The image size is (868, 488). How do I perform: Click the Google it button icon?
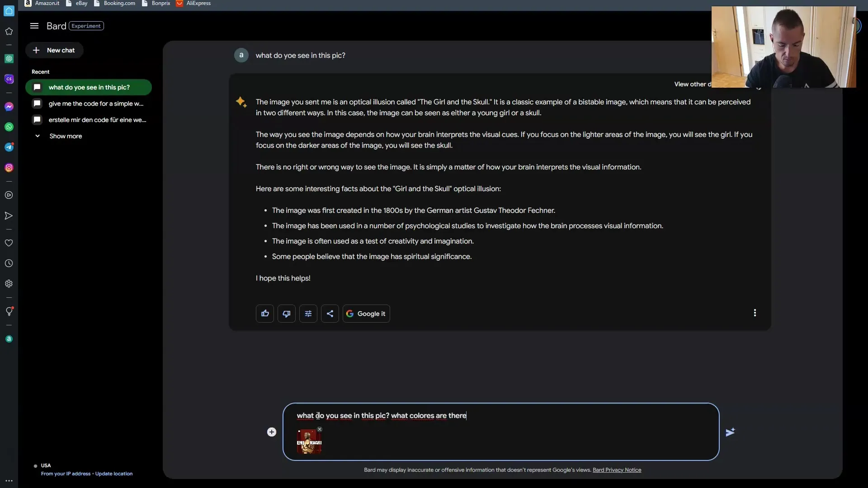350,313
